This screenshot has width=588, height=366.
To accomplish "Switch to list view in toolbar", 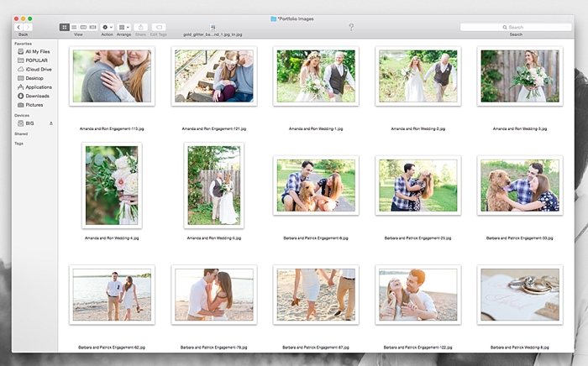I will click(x=74, y=28).
